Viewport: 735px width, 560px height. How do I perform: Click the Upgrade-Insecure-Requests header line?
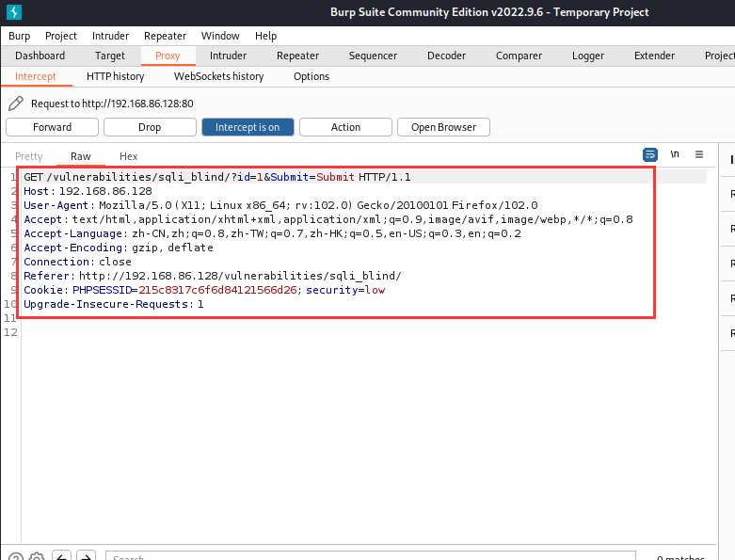114,304
